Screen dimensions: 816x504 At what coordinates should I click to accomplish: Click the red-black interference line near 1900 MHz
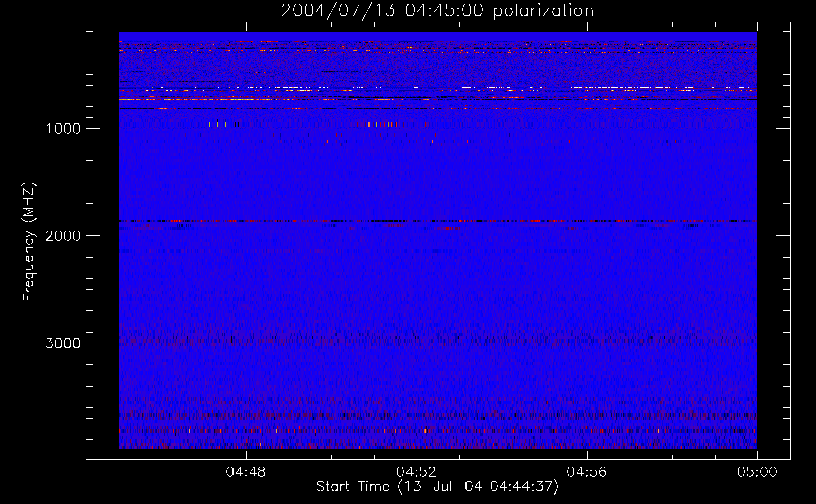pos(438,221)
